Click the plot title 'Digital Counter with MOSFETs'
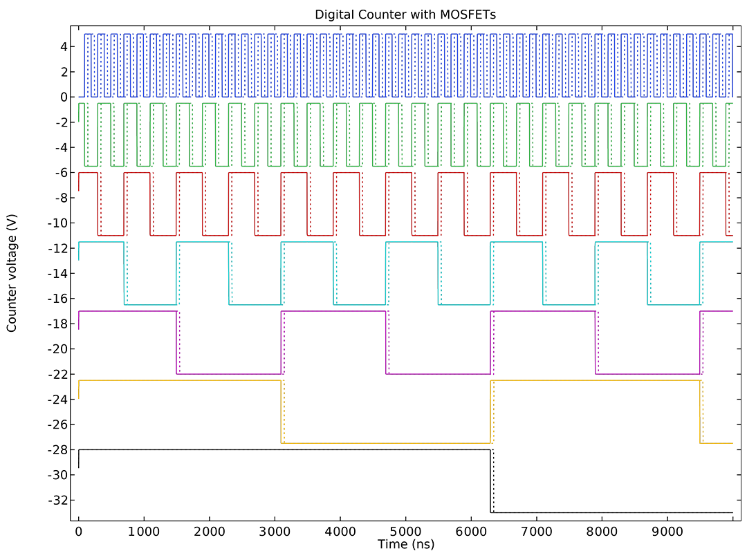 405,15
